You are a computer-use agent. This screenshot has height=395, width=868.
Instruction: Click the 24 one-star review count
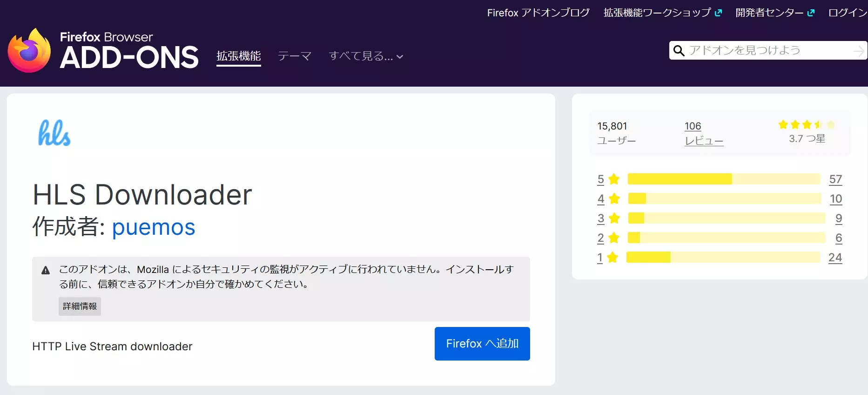point(835,258)
